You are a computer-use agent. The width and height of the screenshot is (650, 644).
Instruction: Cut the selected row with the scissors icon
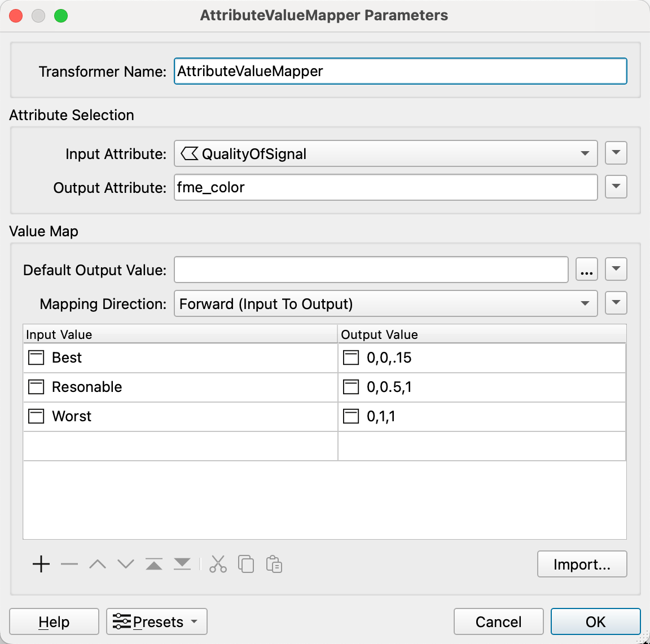coord(218,564)
